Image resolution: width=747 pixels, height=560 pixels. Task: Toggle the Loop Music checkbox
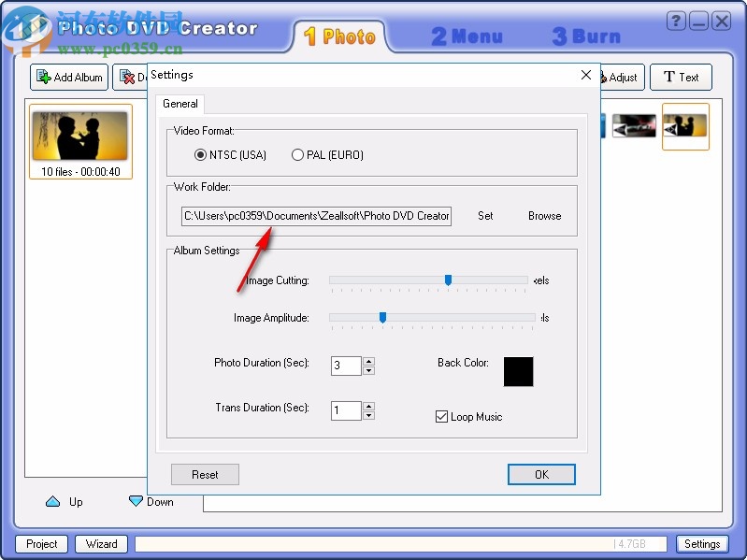pyautogui.click(x=468, y=417)
